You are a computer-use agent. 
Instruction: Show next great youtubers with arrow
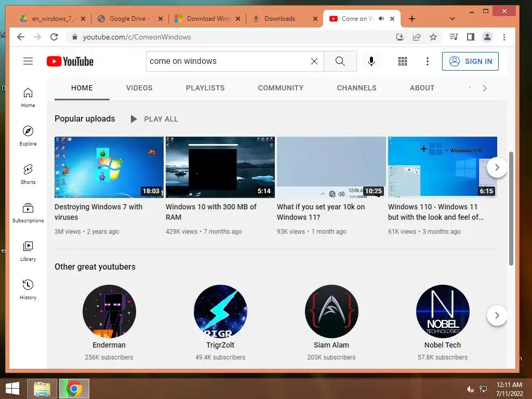[x=497, y=315]
